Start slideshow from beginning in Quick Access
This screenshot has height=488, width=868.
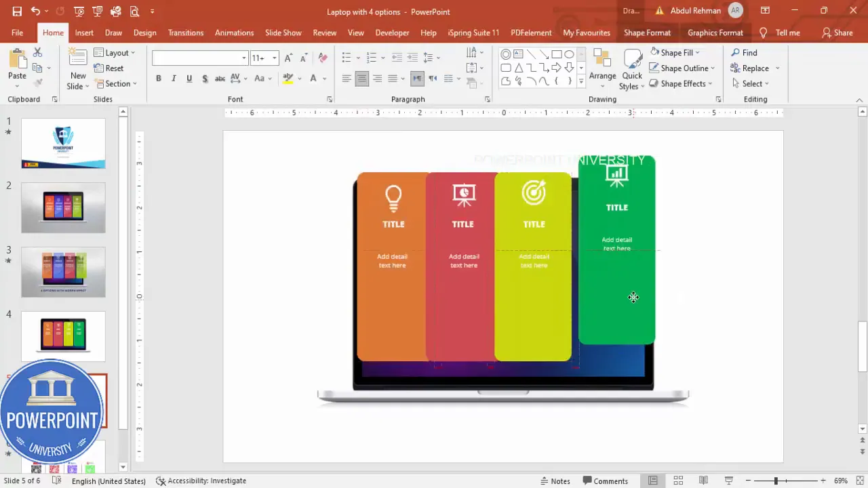point(79,12)
